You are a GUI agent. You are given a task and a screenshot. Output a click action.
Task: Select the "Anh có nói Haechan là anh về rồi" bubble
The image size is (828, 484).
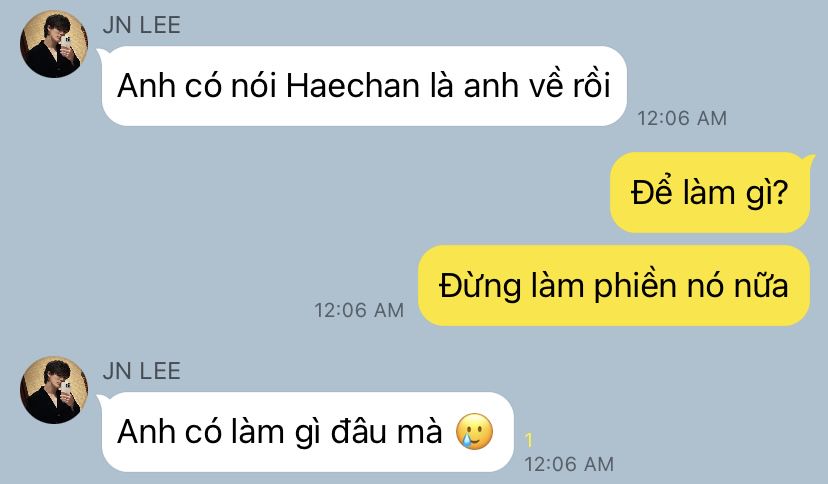tap(364, 86)
